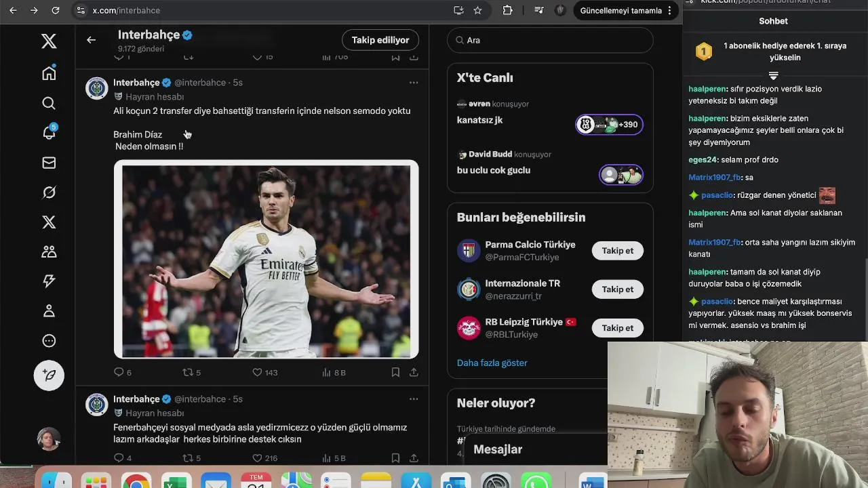This screenshot has height=488, width=868.
Task: Repost the Fenerbahçeyi sosyal medyada post
Action: [192, 458]
